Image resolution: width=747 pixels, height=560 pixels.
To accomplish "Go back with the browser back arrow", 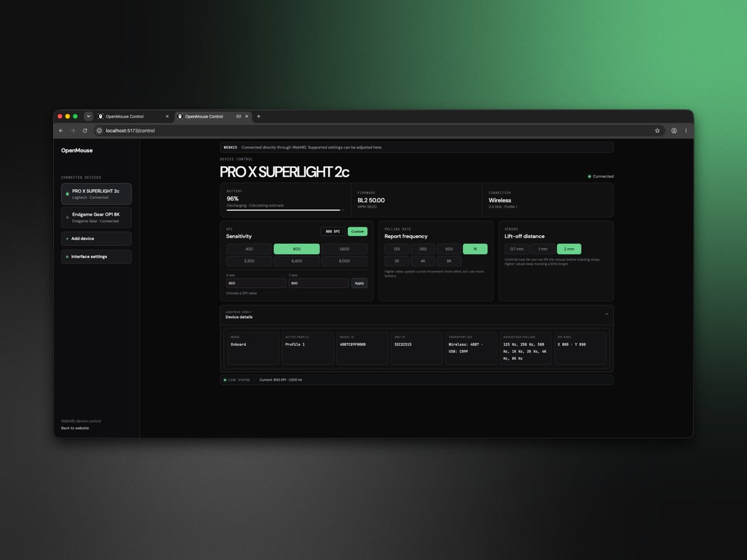I will [61, 131].
